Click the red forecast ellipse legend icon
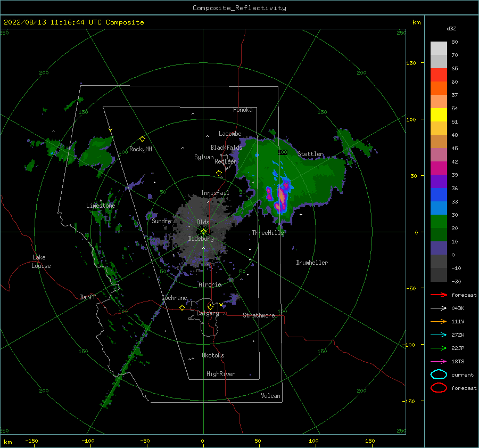 coord(439,388)
